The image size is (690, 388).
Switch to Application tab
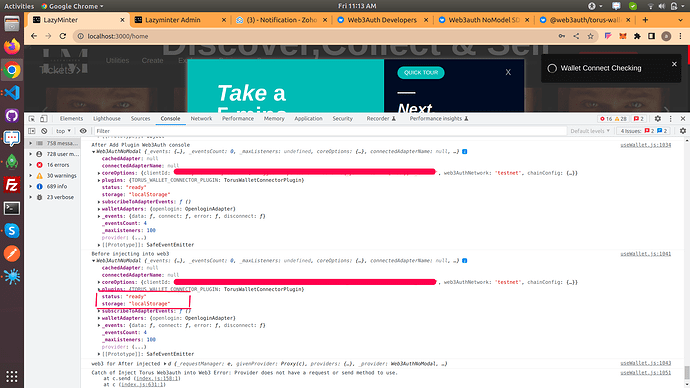(x=308, y=119)
